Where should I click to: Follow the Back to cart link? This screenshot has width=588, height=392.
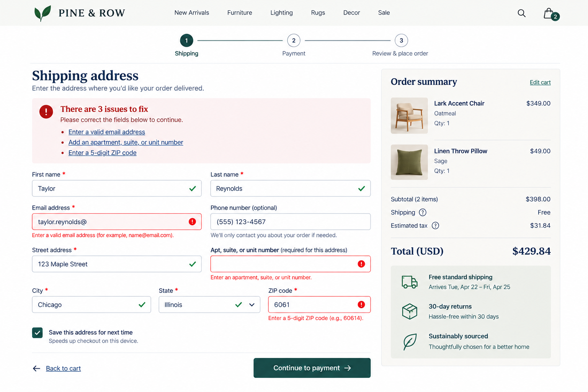(x=63, y=368)
